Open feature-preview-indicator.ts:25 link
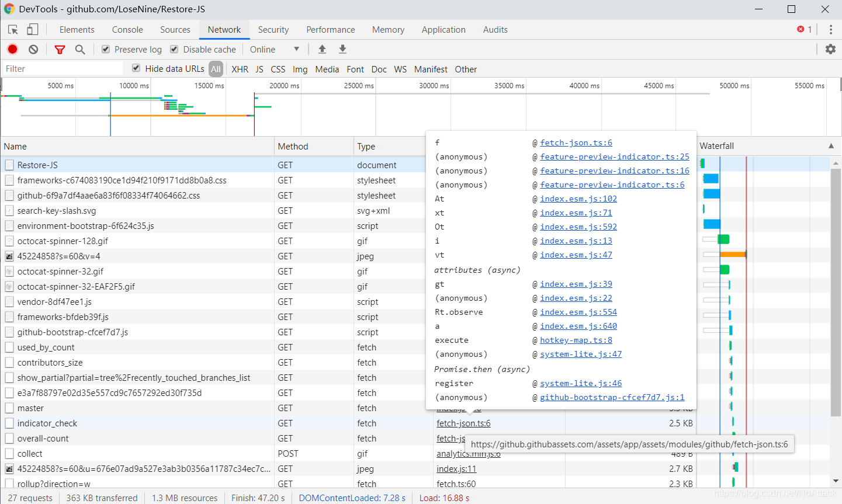This screenshot has width=842, height=504. pos(615,157)
